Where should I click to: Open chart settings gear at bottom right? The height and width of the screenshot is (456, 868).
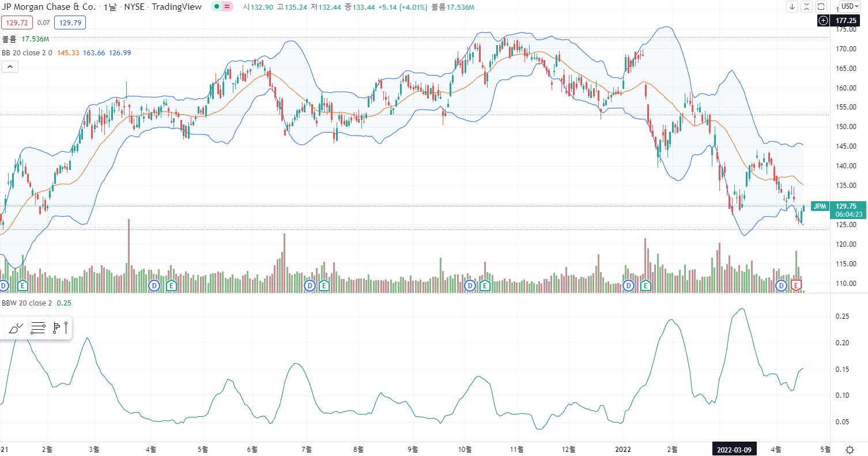[x=850, y=450]
